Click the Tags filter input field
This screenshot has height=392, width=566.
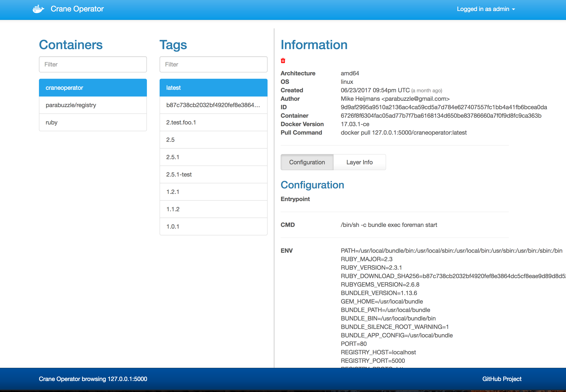[213, 64]
